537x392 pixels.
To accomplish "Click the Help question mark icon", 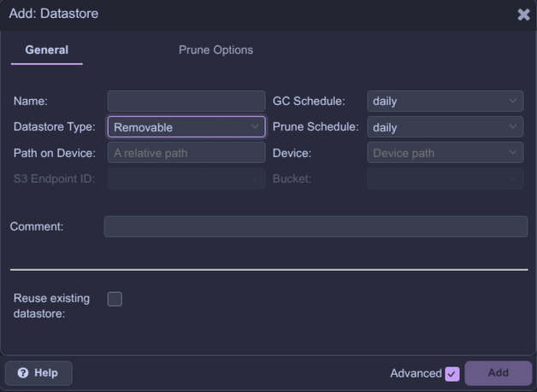I will point(23,373).
